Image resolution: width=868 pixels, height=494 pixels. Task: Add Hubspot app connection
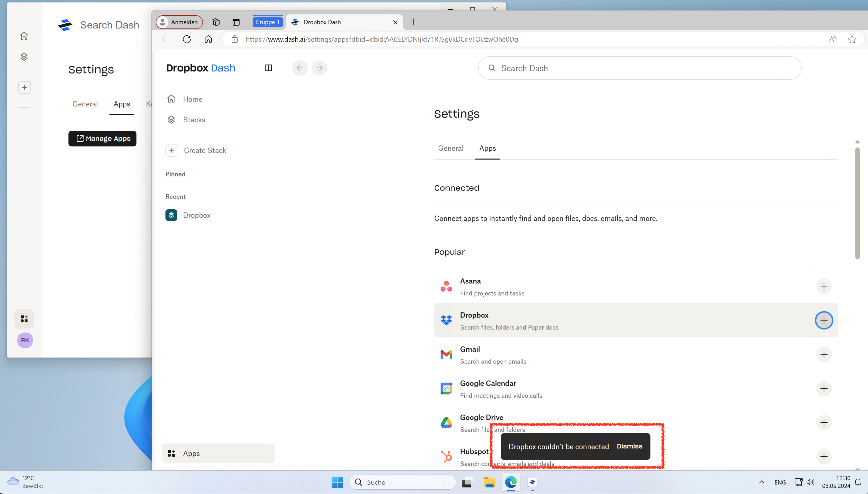point(824,457)
